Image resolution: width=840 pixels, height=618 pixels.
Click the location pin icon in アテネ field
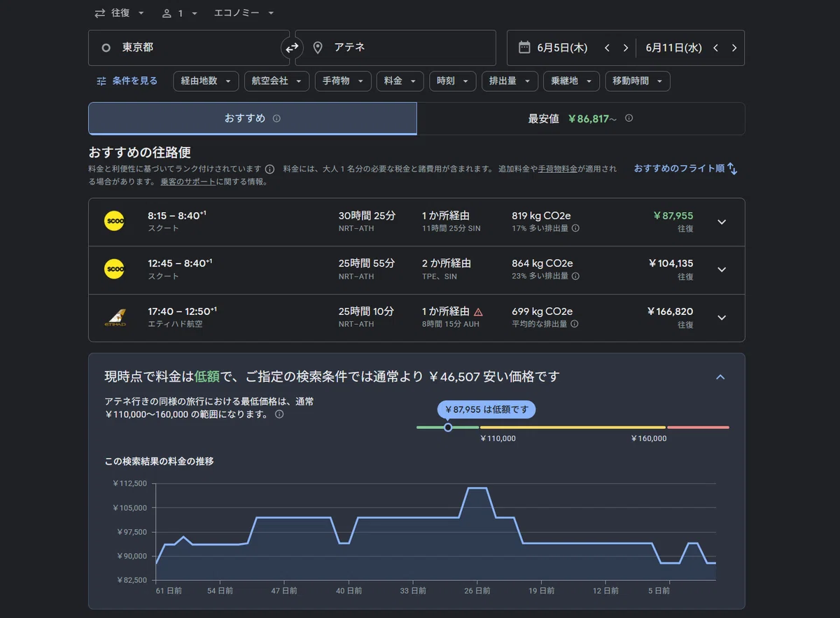318,48
